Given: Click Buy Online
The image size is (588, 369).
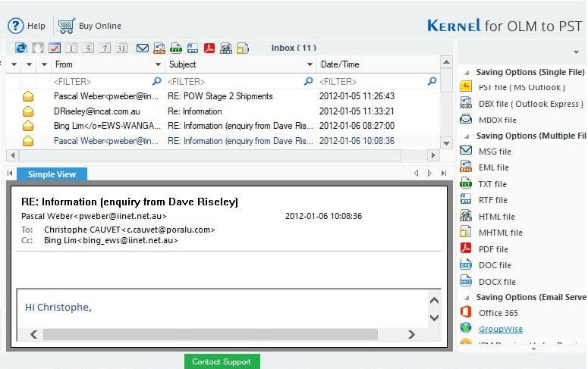Looking at the screenshot, I should [90, 26].
